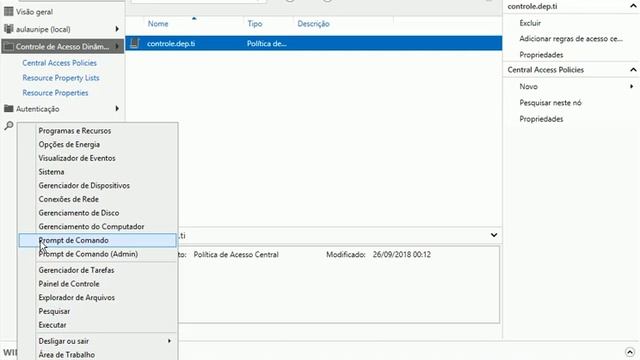Screen dimensions: 640x360
Task: Expand the bottom status bar circular arrow
Action: click(x=630, y=352)
